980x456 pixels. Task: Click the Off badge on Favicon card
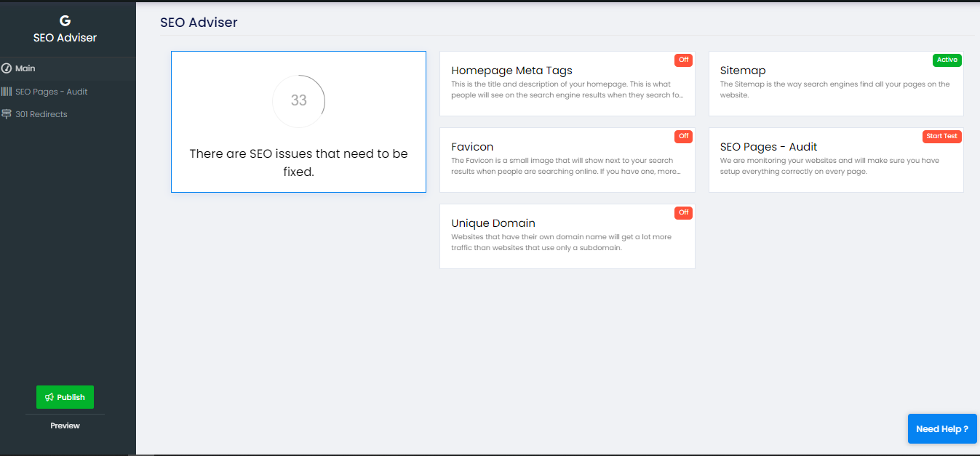point(683,136)
